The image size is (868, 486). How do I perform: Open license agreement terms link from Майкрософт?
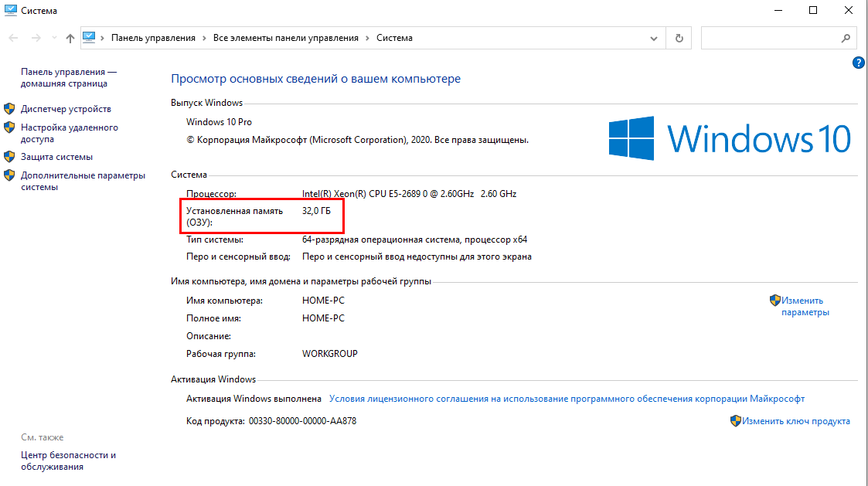567,399
